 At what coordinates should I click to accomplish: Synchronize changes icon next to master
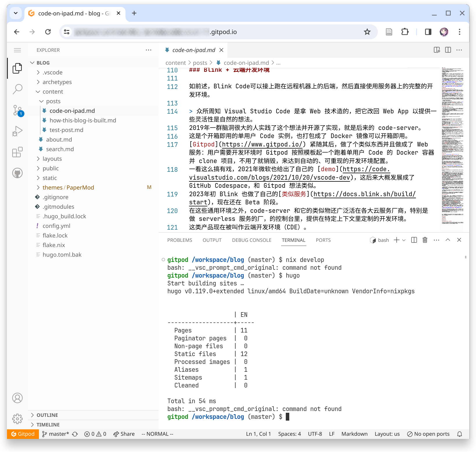tap(75, 434)
